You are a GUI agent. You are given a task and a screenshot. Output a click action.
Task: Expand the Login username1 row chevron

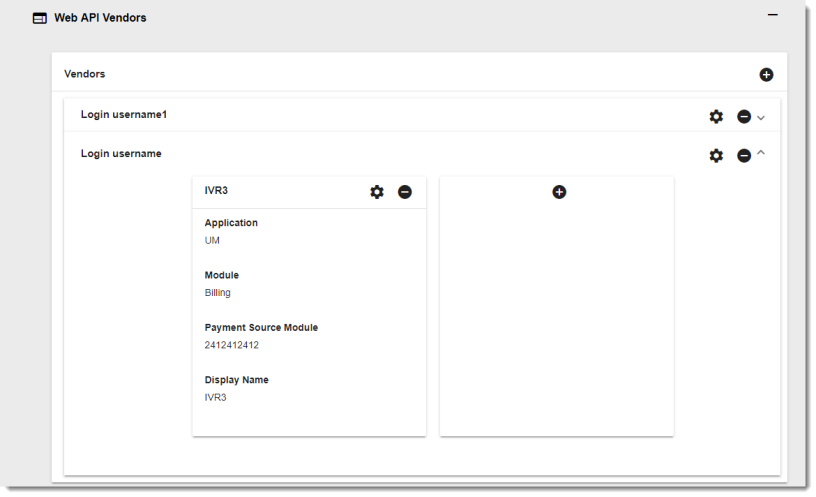coord(761,117)
